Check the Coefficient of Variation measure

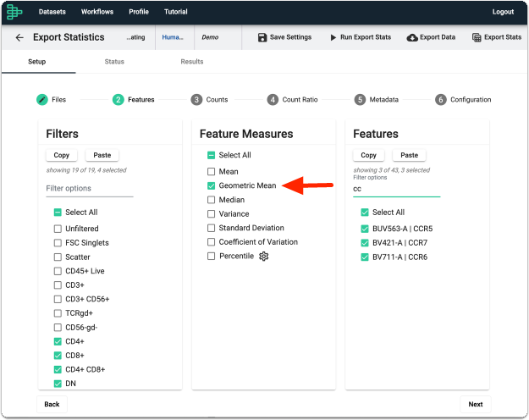point(212,242)
